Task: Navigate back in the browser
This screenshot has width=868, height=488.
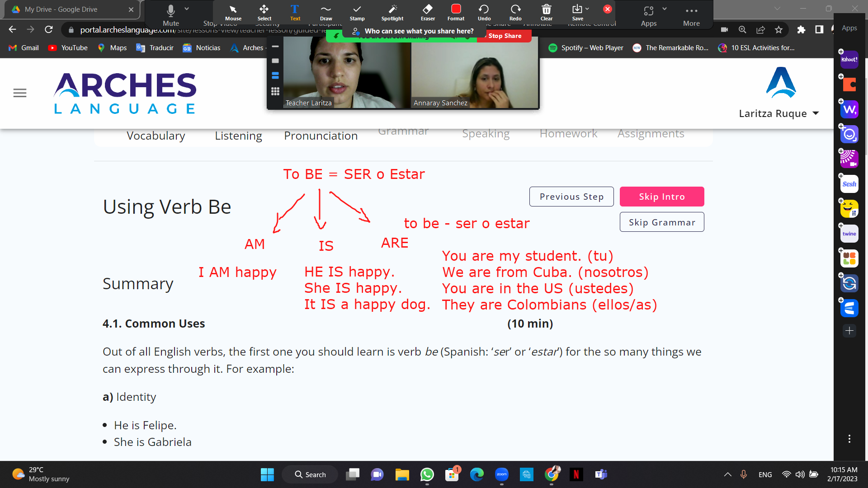Action: click(12, 29)
